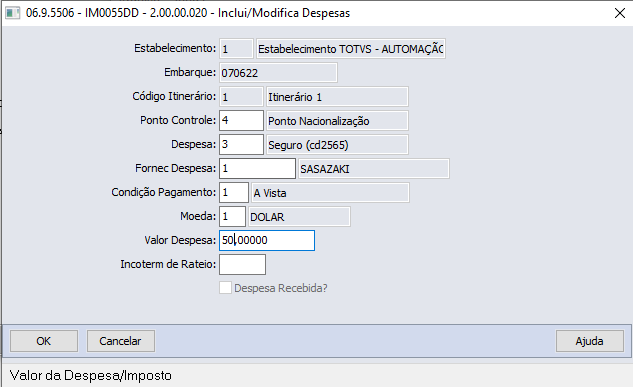Click the Seguro (cd2565) description

(337, 144)
